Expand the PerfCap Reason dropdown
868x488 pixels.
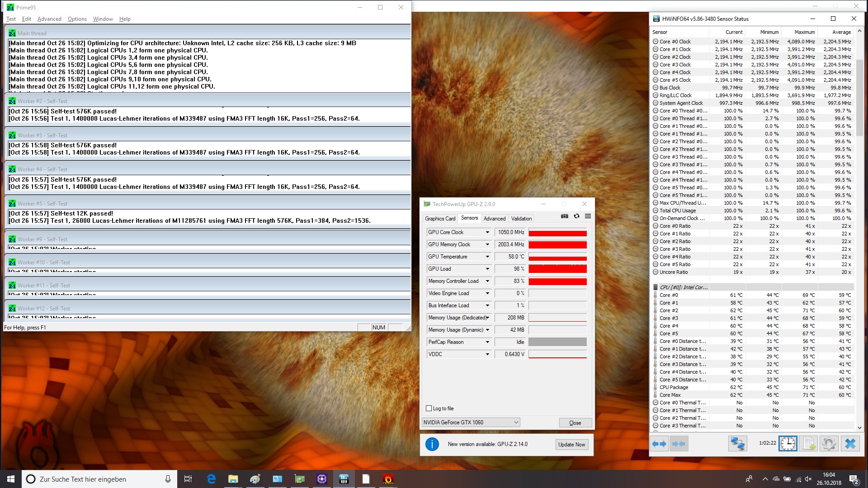point(487,342)
